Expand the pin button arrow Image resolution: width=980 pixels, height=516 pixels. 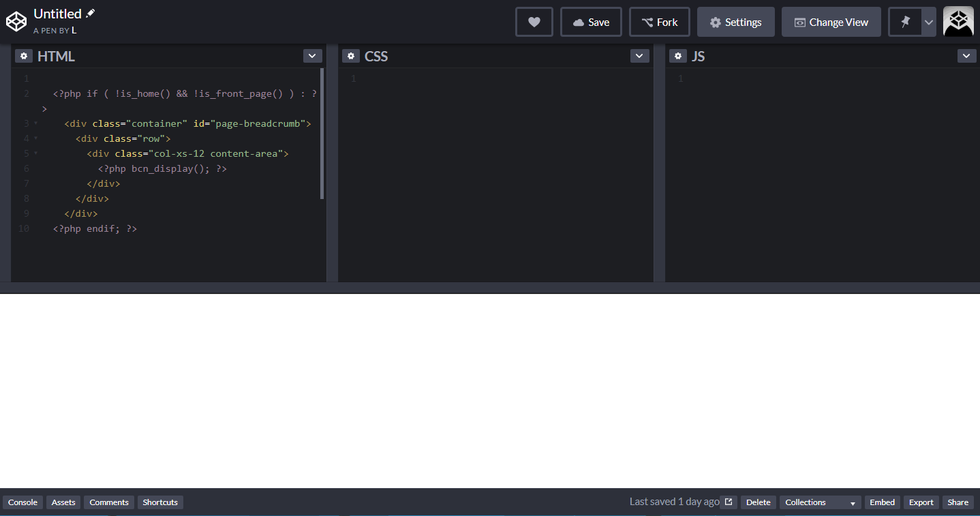[928, 21]
